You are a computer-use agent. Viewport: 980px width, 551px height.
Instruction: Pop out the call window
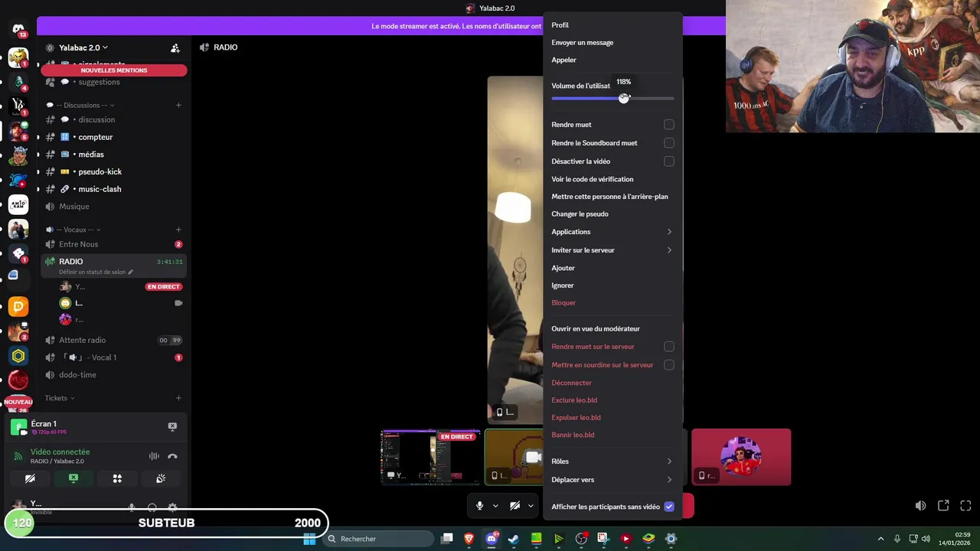(943, 506)
